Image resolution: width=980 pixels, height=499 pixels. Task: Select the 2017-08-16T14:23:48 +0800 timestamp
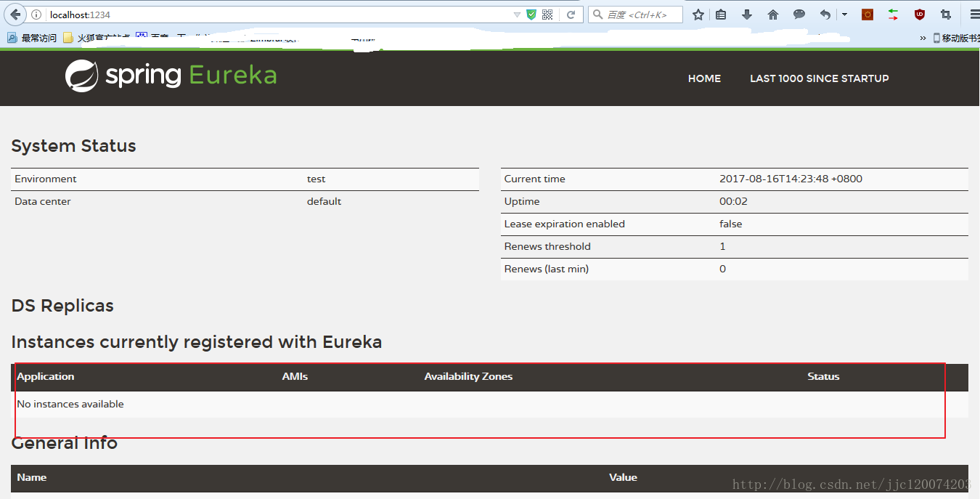pos(791,179)
